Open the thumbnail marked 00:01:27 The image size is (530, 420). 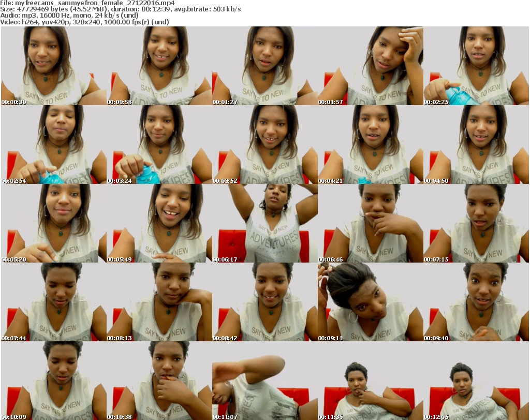coord(265,66)
